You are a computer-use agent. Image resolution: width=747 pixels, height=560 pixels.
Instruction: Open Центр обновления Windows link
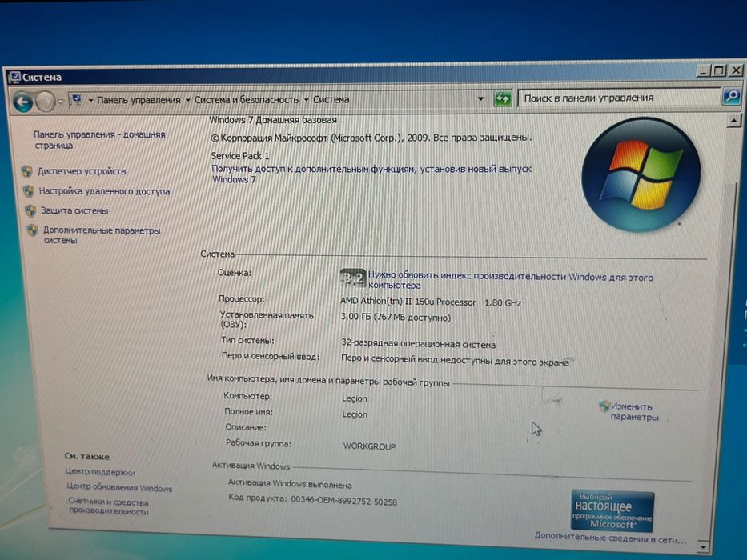119,487
